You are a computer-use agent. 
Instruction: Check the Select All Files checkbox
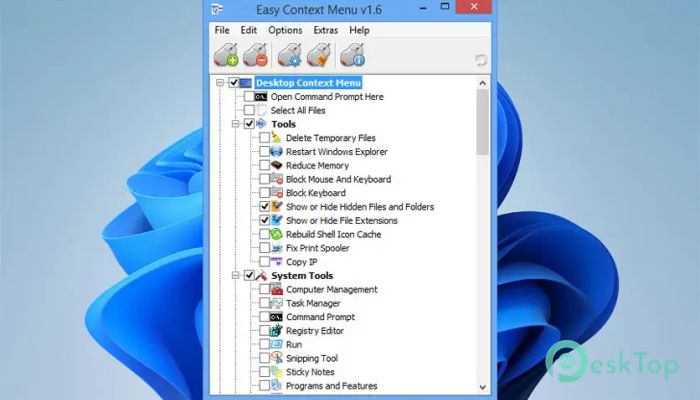249,110
